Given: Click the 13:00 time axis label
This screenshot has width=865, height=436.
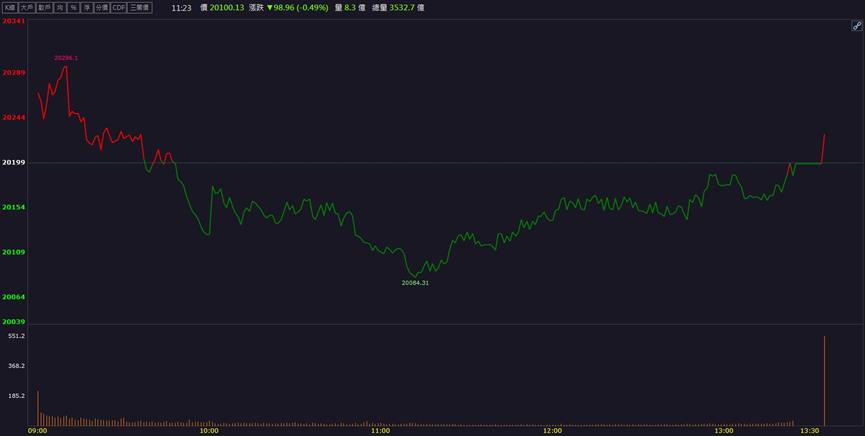Looking at the screenshot, I should 724,430.
